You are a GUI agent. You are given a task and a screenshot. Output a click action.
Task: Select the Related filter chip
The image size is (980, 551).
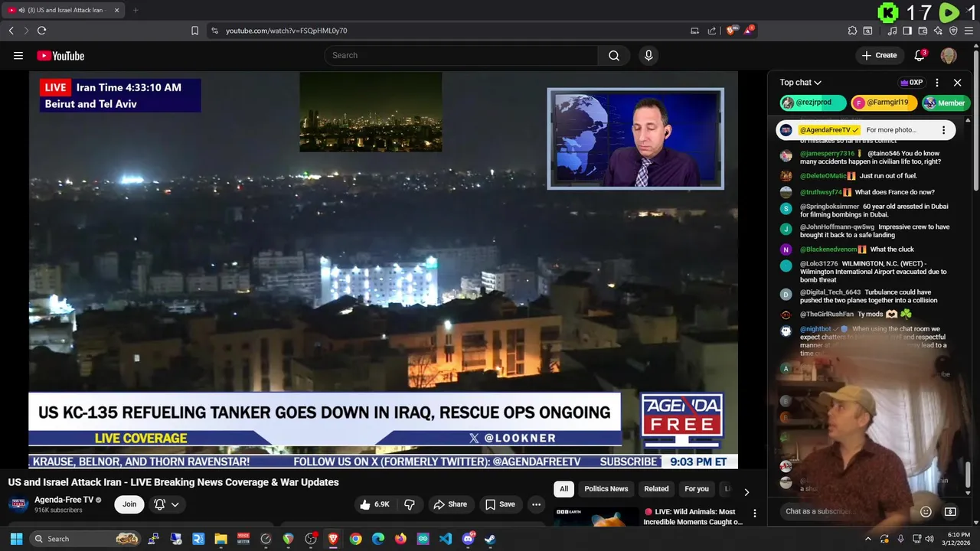[656, 489]
